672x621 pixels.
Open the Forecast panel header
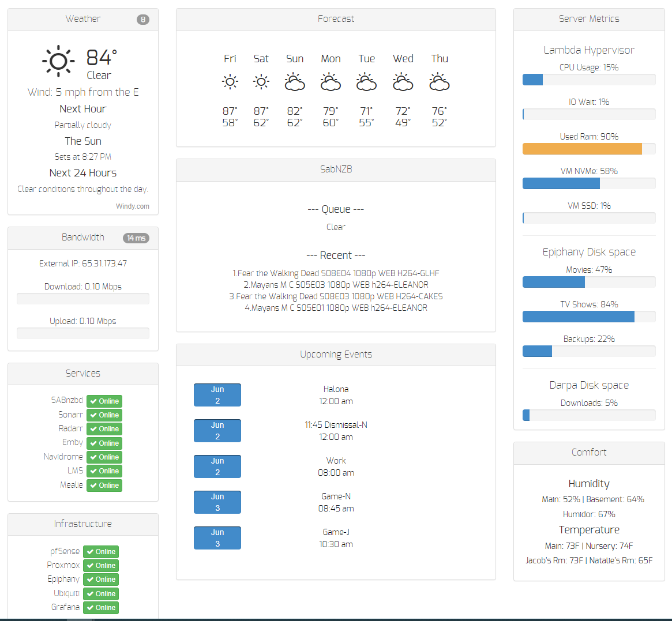click(x=336, y=19)
